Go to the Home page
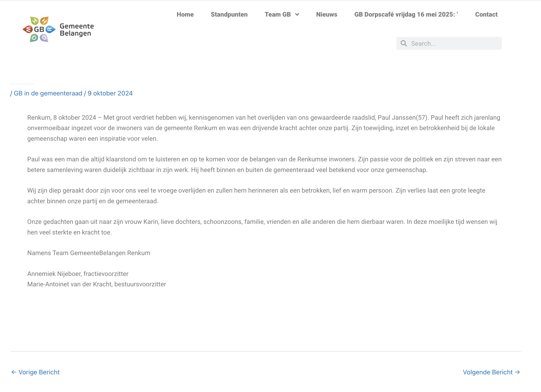 tap(185, 14)
